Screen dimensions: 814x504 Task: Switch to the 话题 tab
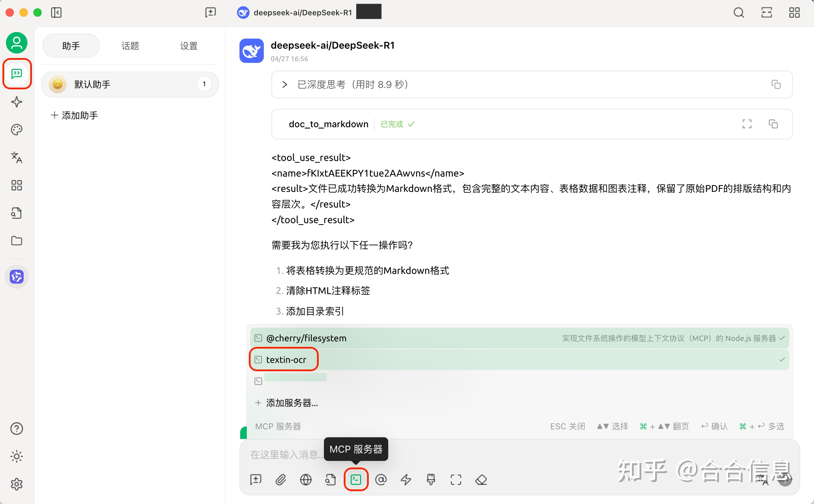[130, 46]
